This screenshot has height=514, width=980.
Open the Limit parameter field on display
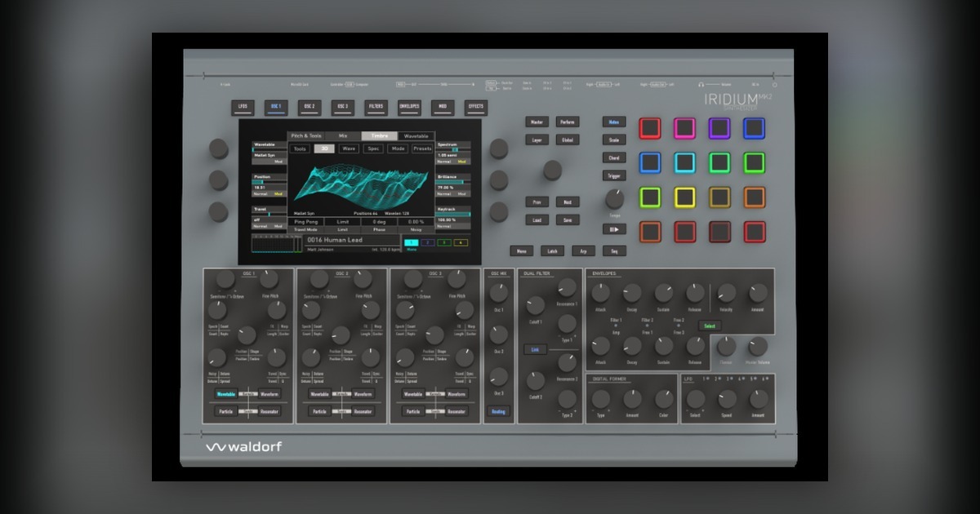click(343, 222)
